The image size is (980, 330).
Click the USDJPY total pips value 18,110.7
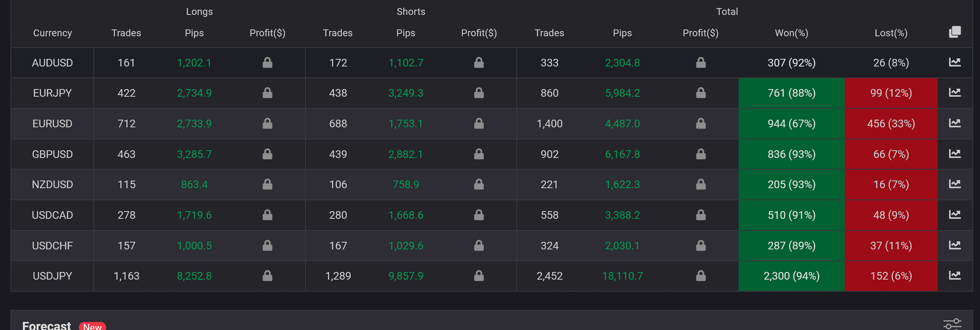pos(622,276)
